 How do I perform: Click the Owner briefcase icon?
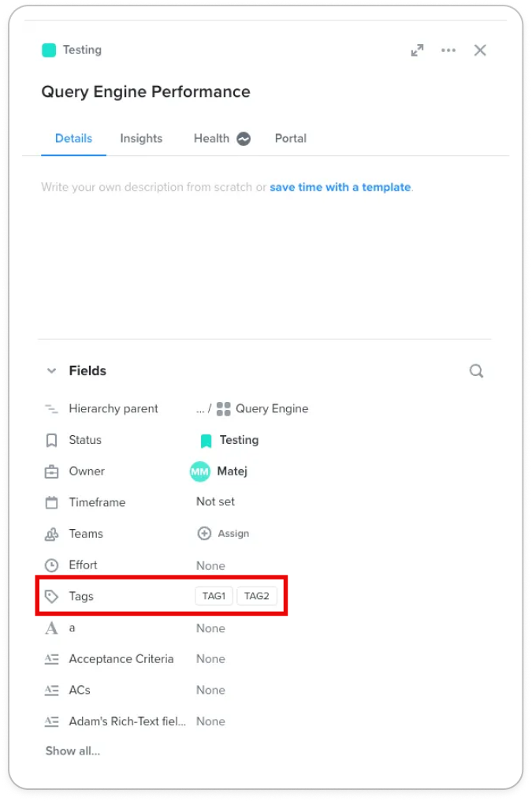click(x=51, y=471)
